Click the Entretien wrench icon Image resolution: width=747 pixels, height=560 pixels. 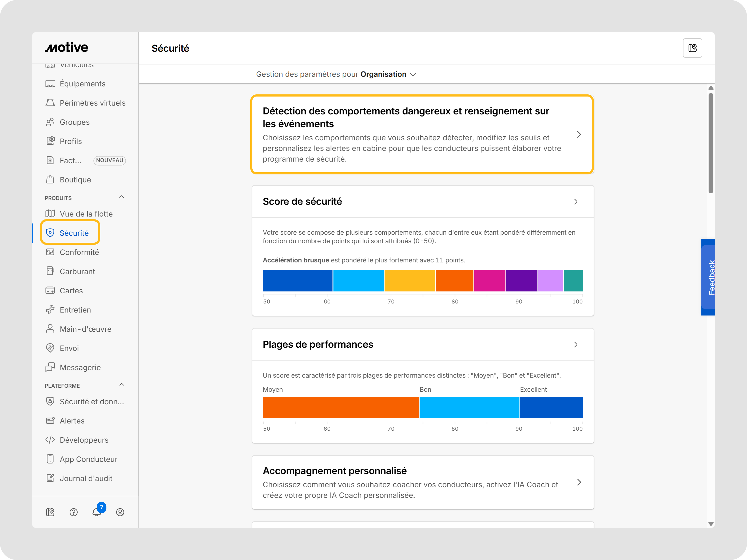tap(50, 310)
